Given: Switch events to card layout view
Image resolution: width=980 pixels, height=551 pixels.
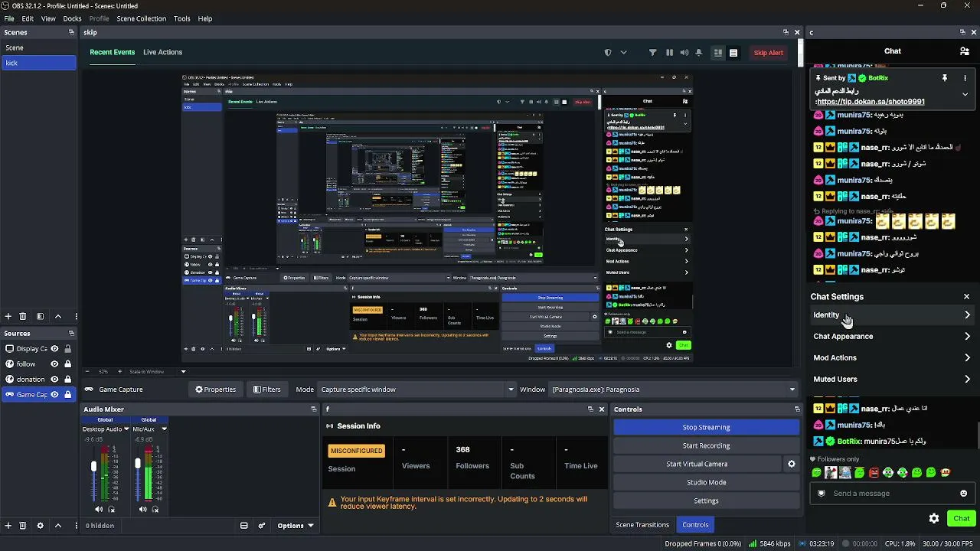Looking at the screenshot, I should pos(717,53).
